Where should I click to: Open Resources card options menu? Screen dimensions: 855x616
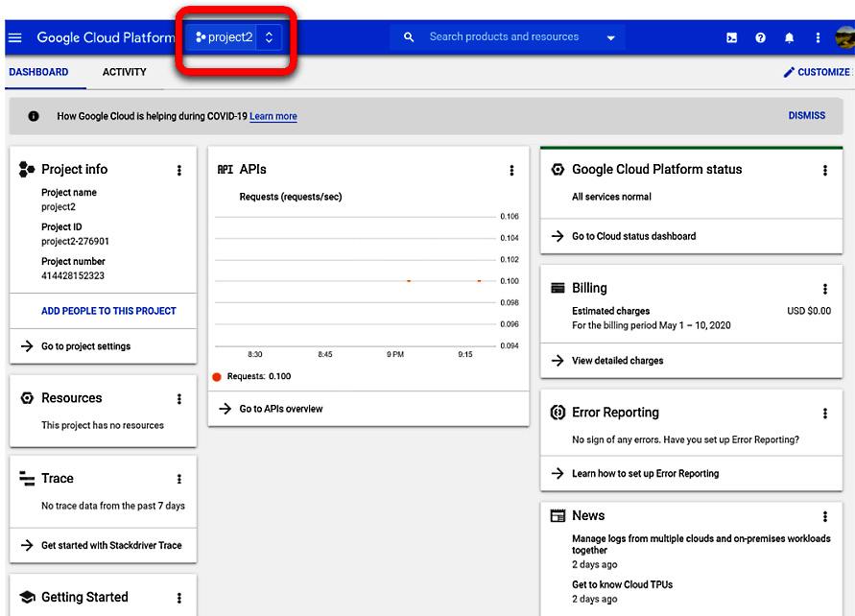pyautogui.click(x=178, y=399)
